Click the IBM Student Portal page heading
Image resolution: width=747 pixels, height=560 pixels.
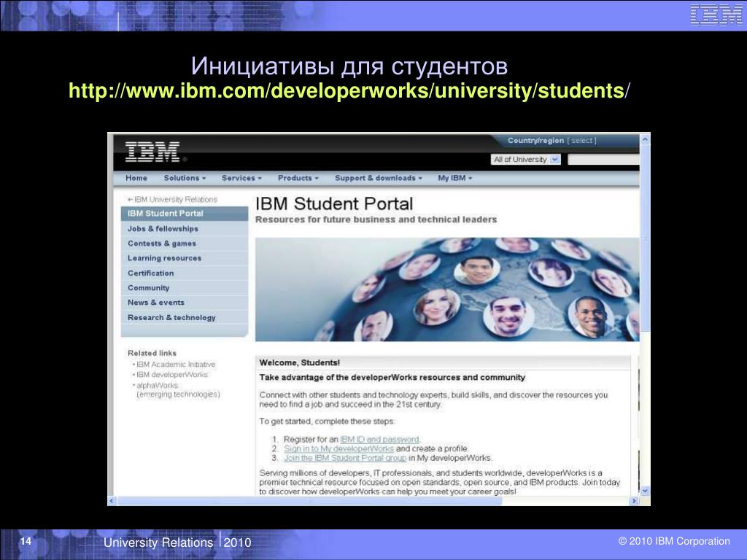click(334, 204)
